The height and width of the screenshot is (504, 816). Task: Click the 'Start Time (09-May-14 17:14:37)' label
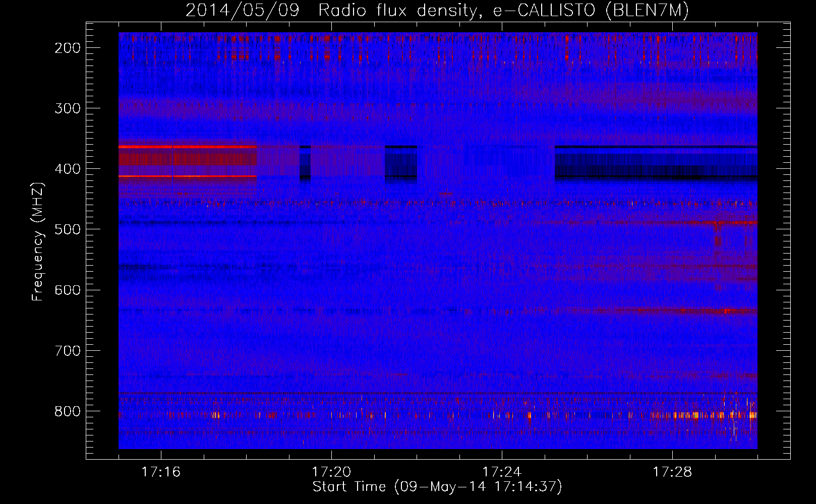(x=437, y=487)
